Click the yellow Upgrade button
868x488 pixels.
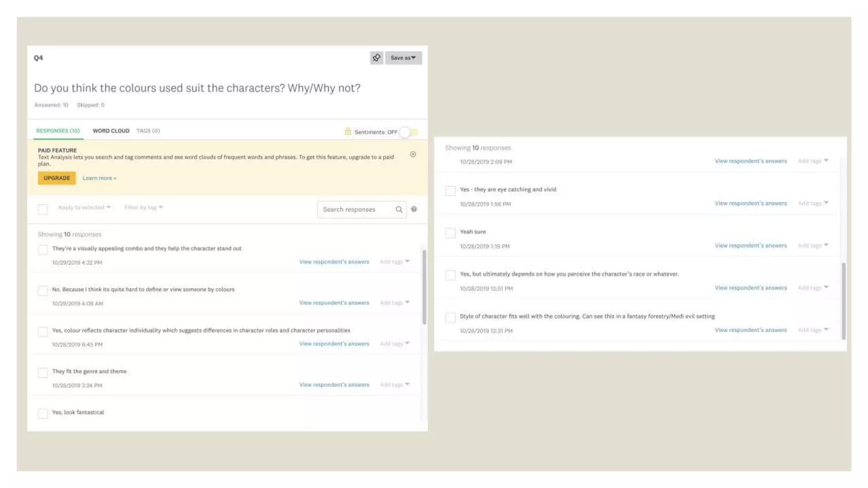[57, 178]
